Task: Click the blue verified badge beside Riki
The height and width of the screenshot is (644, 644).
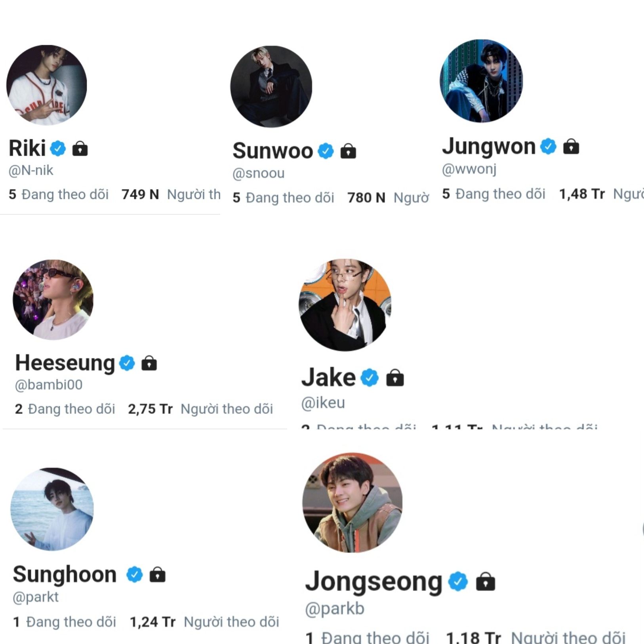Action: [x=58, y=149]
